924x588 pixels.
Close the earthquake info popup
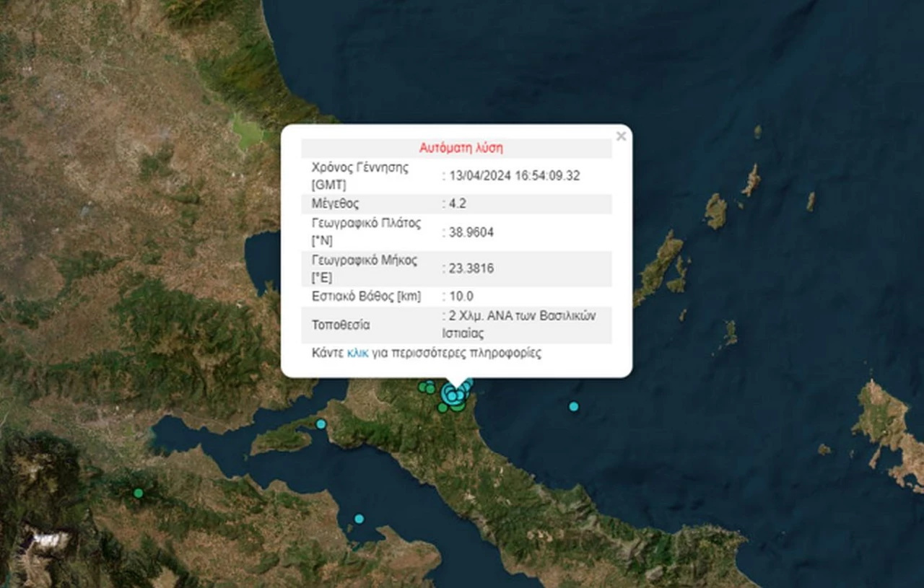click(x=621, y=136)
